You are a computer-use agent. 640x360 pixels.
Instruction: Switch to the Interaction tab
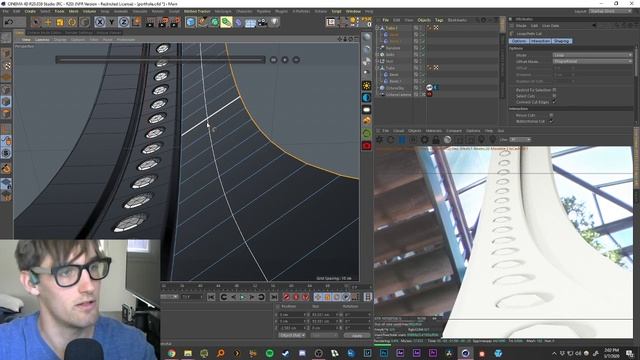(x=540, y=41)
